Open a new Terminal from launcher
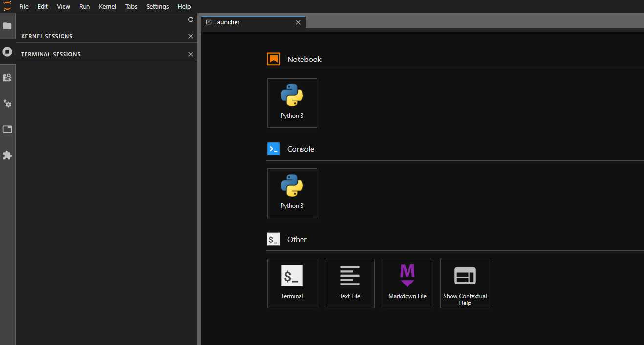 (292, 284)
